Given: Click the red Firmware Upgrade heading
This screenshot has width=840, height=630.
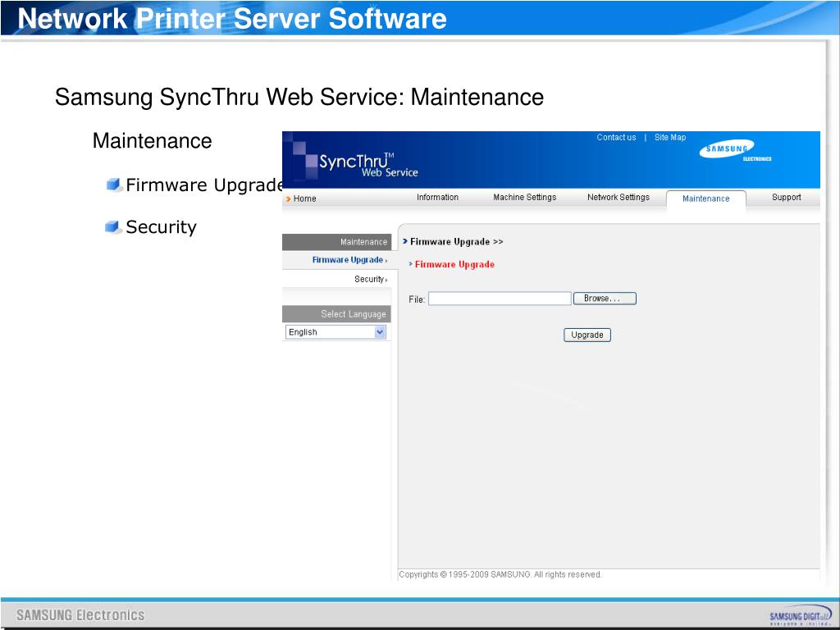Looking at the screenshot, I should pos(454,264).
